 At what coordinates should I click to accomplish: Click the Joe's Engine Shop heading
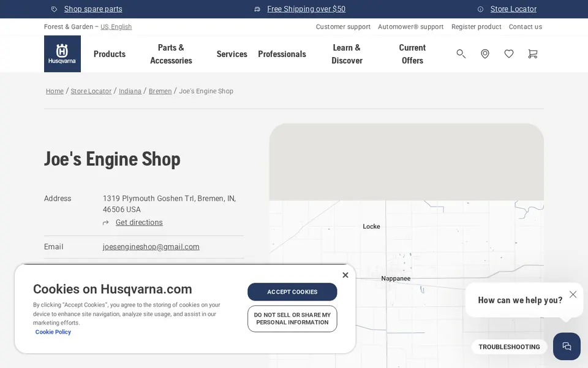coord(112,159)
